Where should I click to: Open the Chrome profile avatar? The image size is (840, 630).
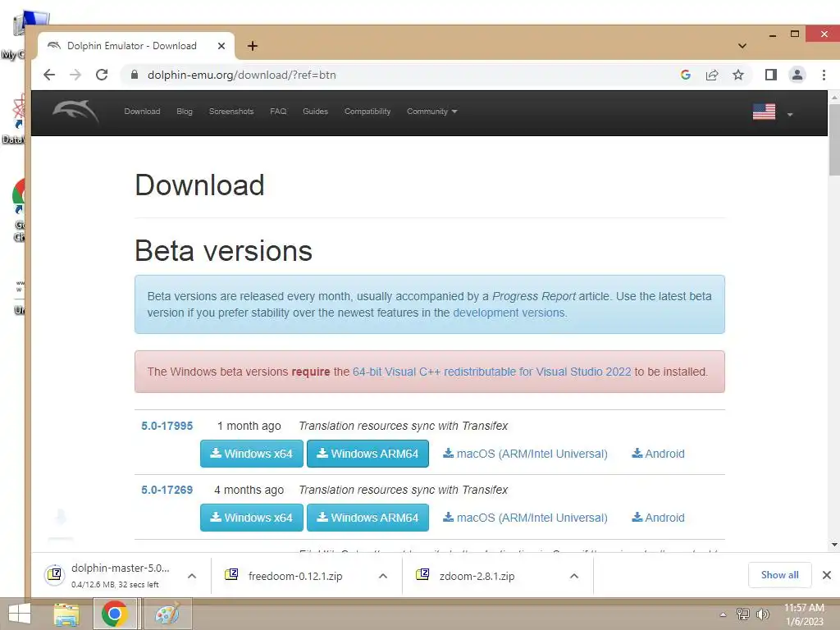click(x=797, y=75)
